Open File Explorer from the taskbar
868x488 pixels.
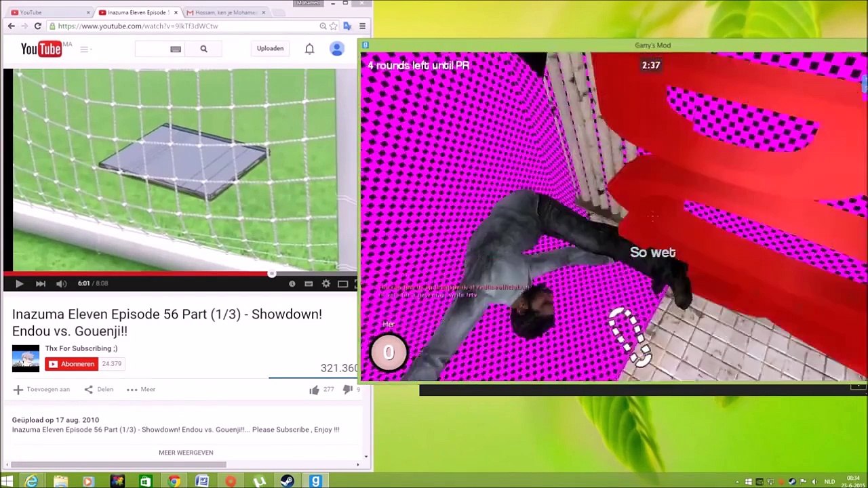(x=60, y=481)
